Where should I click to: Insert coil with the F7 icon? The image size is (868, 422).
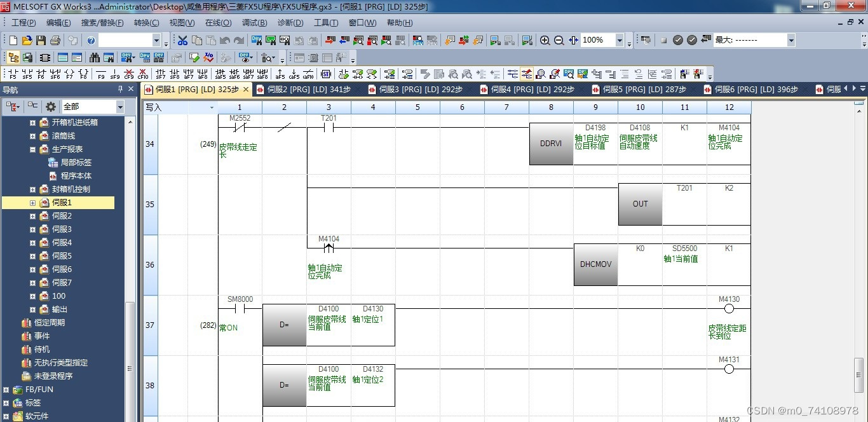click(x=69, y=74)
